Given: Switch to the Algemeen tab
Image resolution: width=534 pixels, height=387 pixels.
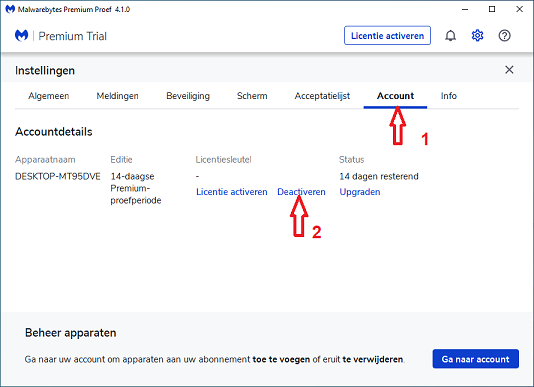Looking at the screenshot, I should [49, 96].
